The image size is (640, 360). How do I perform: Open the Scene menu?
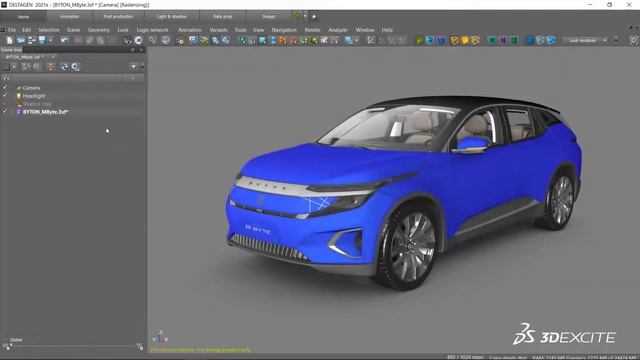click(73, 30)
